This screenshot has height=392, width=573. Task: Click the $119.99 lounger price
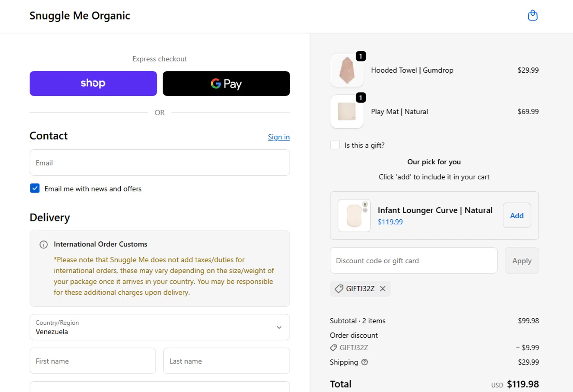(x=390, y=222)
